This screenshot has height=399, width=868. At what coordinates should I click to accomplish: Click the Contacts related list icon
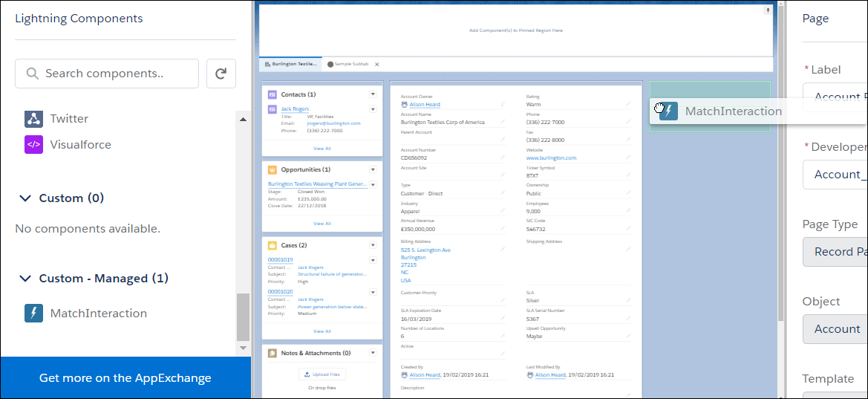[x=272, y=95]
